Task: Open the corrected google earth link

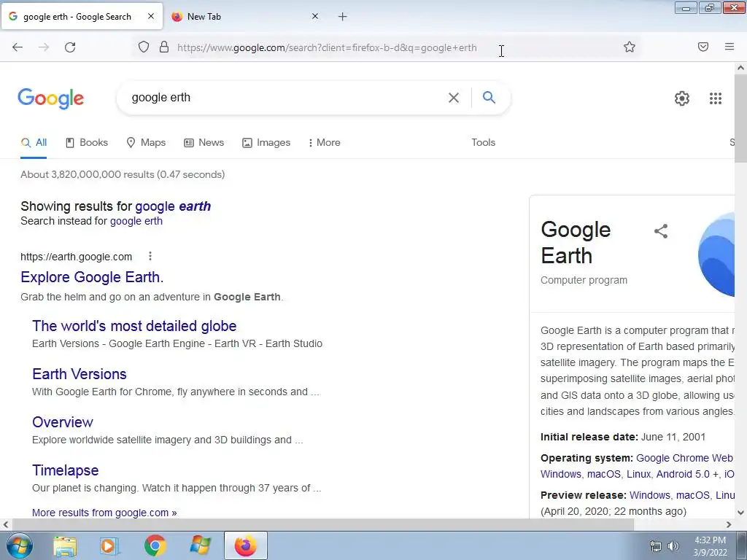Action: pyautogui.click(x=173, y=206)
